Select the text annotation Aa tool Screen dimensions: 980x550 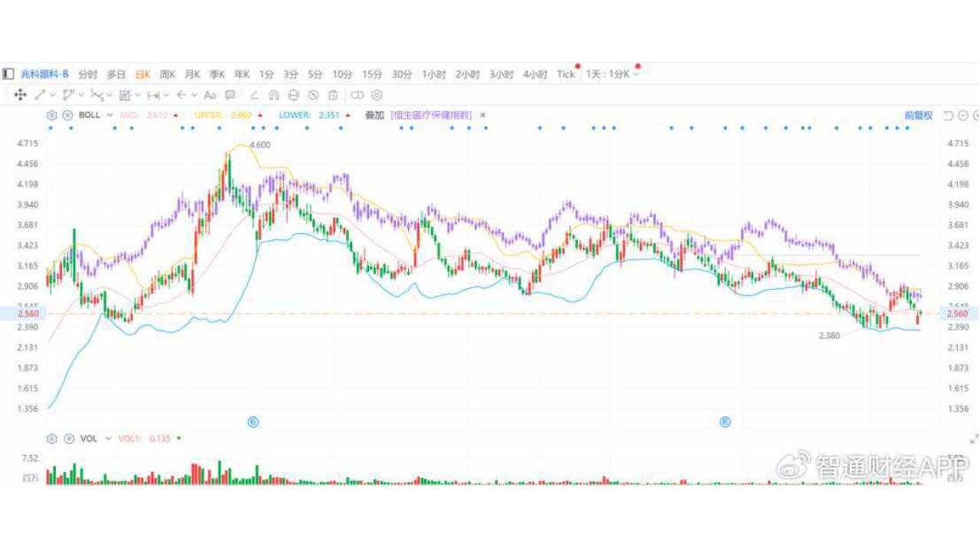click(x=210, y=95)
